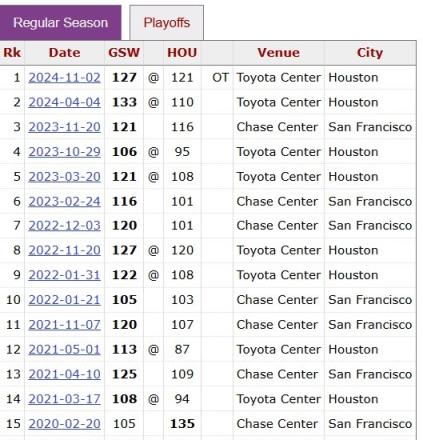Open the 2023-02-24 game link
Screen dimensions: 423x440
[64, 201]
